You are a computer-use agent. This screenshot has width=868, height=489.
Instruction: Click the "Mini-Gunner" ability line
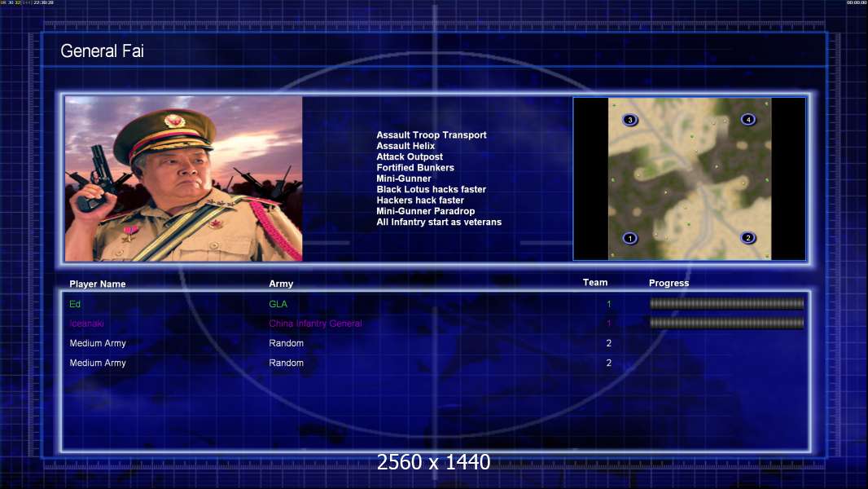click(404, 178)
